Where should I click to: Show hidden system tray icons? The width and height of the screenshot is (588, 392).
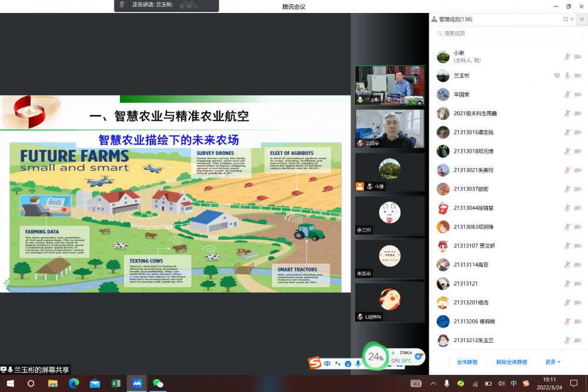[x=433, y=384]
